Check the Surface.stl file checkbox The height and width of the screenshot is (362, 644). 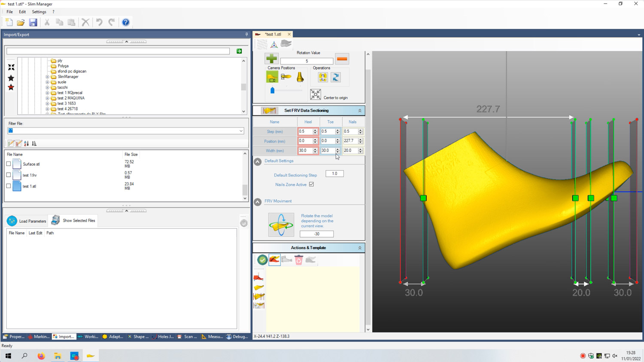pos(9,164)
